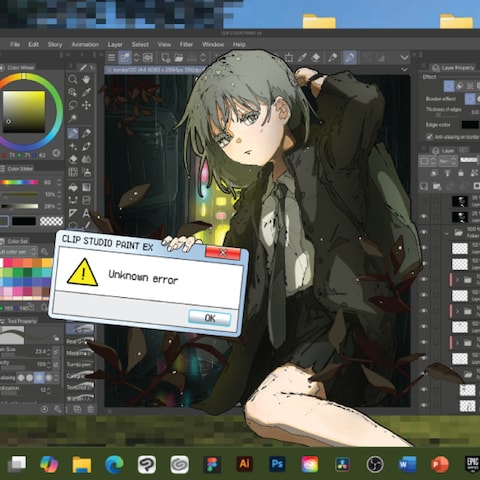Select the Hand move tool
The width and height of the screenshot is (480, 480).
point(86,79)
